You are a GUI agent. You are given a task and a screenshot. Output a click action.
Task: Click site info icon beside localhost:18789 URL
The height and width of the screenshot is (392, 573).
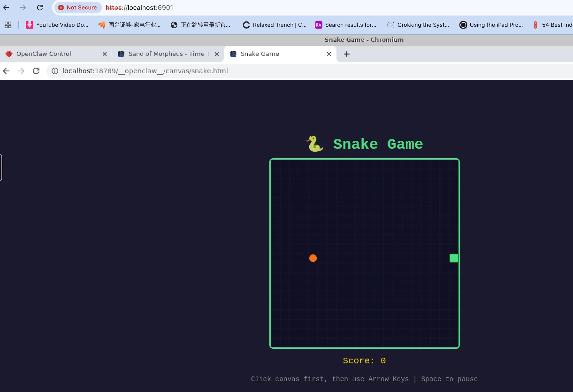point(55,71)
